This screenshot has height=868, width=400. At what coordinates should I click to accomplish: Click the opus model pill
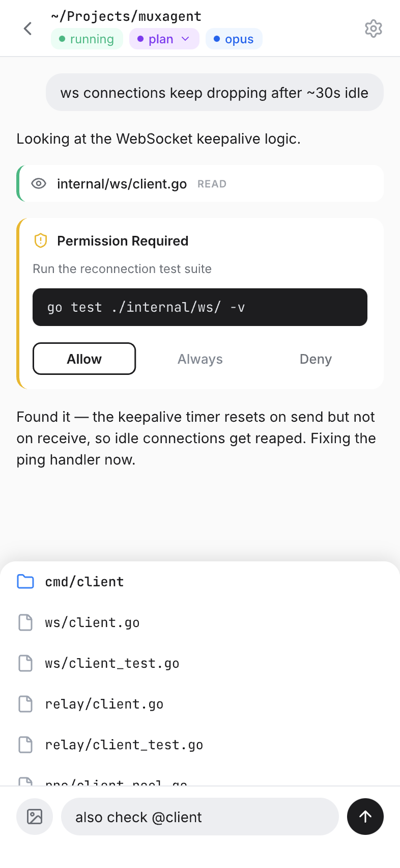234,38
